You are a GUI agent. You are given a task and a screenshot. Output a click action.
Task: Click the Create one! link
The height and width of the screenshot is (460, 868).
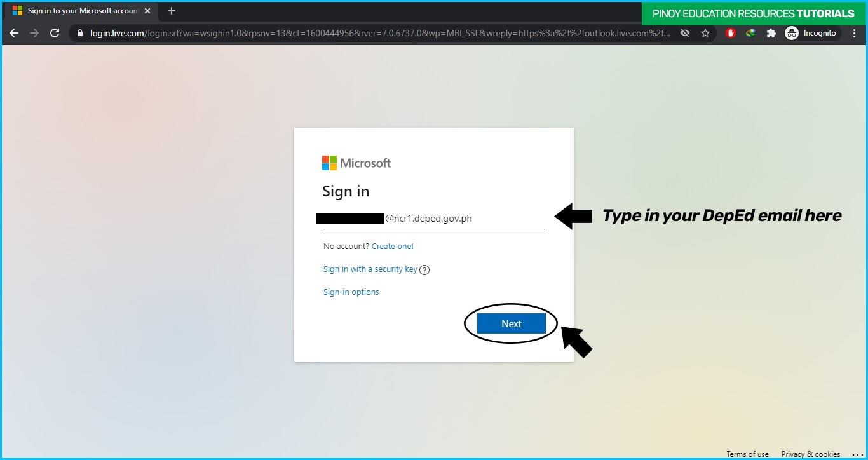pyautogui.click(x=393, y=247)
